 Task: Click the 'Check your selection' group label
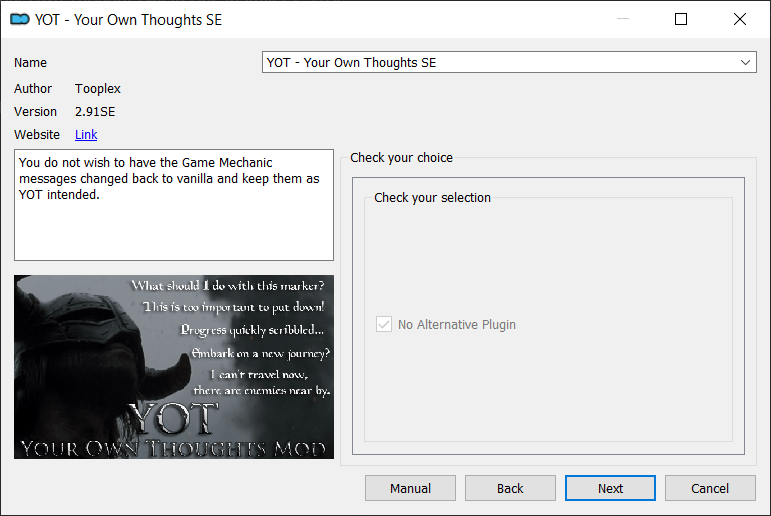coord(432,198)
